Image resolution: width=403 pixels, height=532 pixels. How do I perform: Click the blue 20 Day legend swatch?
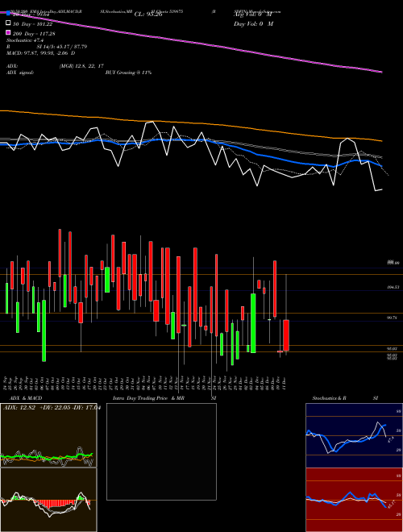coord(9,13)
